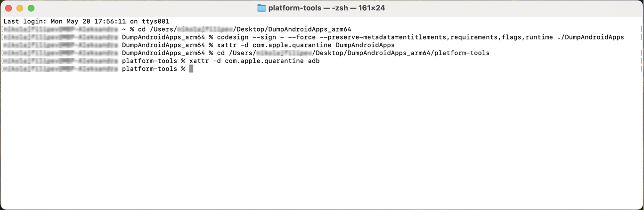Screen dimensions: 644x210
Task: Click the "platform-tools — -zsh — 161×24" window title
Action: (327, 8)
